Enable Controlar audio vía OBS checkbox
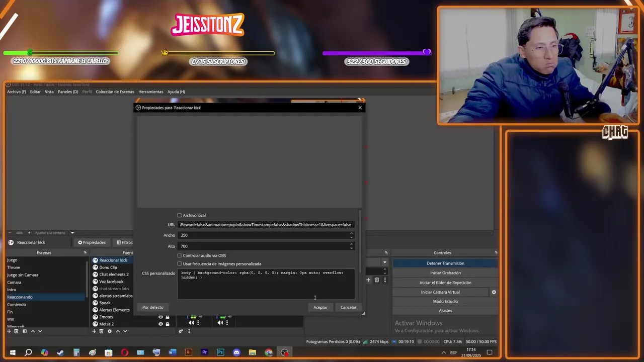 tap(180, 255)
